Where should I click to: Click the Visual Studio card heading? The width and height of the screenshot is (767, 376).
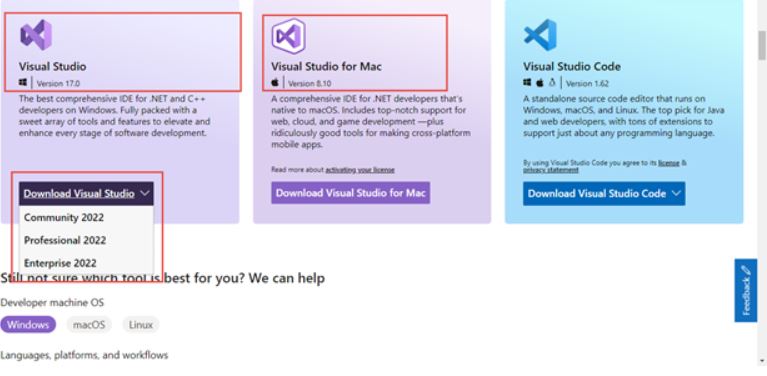[x=53, y=66]
